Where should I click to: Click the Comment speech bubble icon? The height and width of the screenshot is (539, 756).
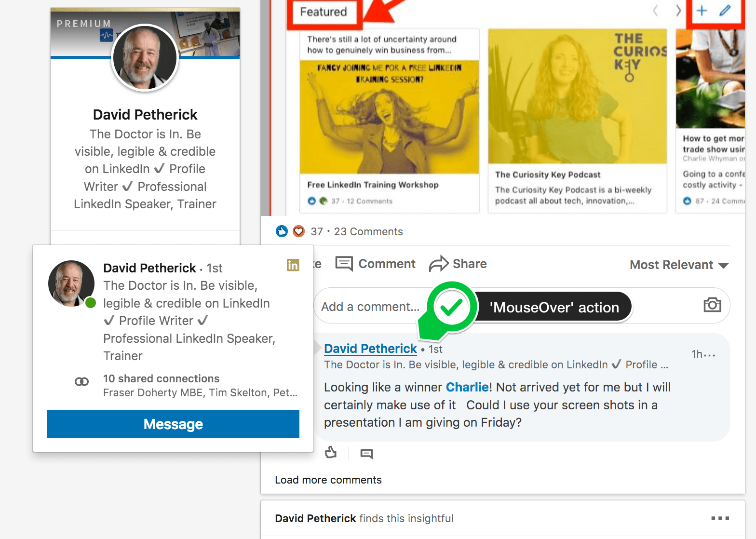tap(344, 264)
